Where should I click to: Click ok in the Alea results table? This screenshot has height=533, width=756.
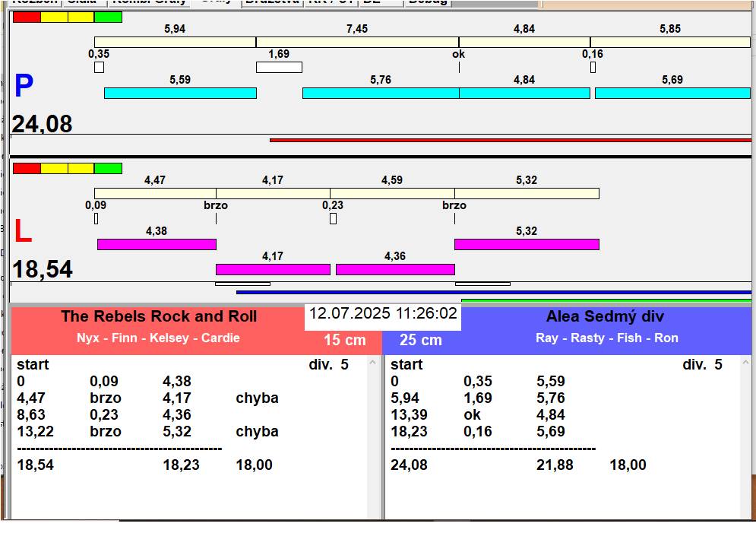473,415
